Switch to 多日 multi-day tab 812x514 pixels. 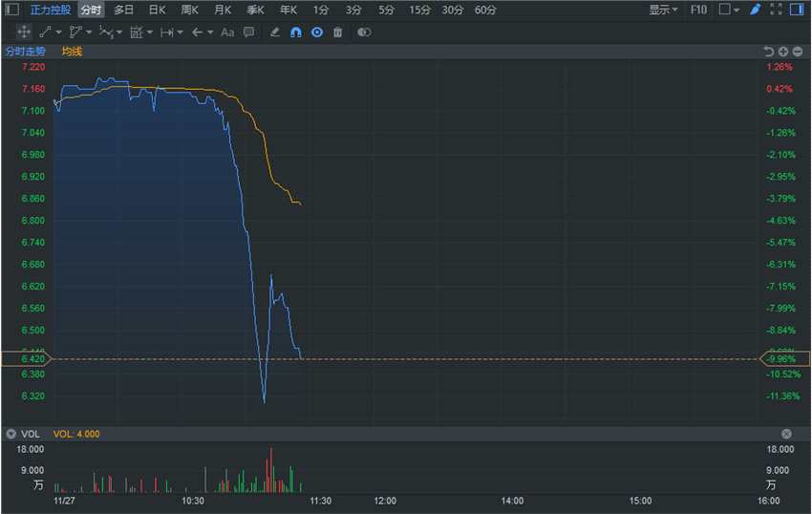tap(124, 10)
